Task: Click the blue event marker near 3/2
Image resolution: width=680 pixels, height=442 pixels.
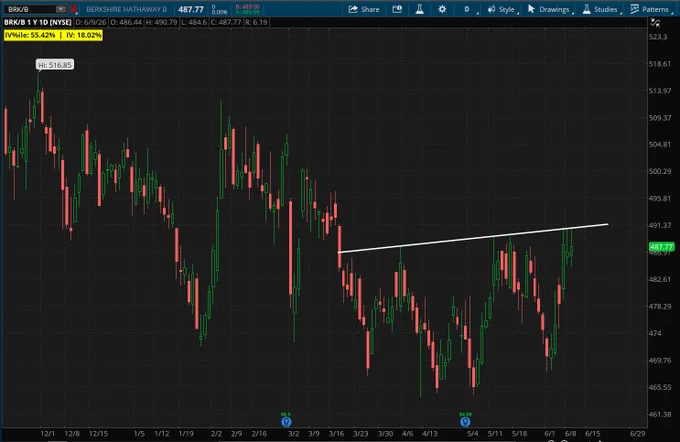Action: [286, 422]
